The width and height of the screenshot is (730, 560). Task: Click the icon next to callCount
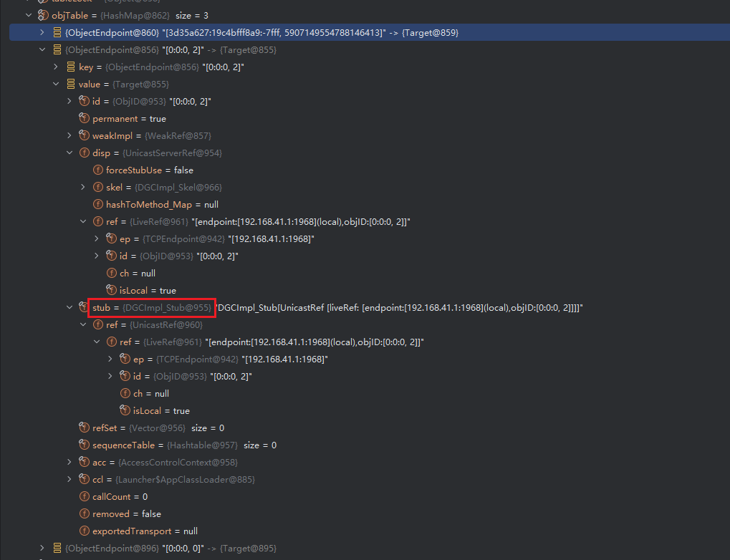84,496
